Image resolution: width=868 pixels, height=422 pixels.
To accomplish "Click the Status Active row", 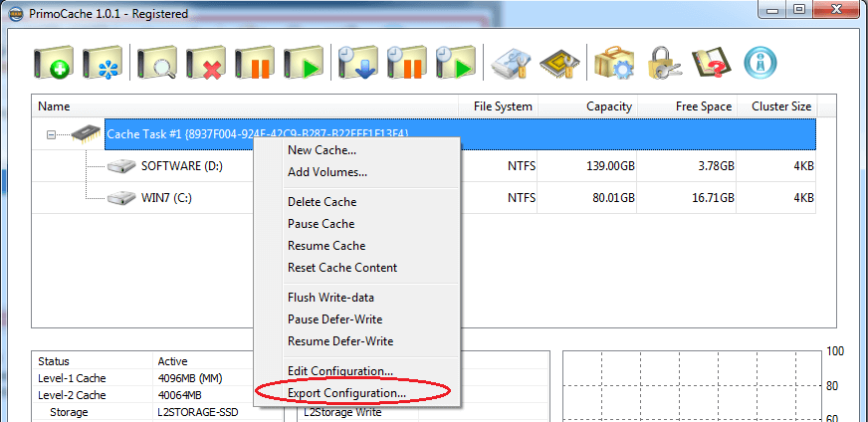I will click(x=144, y=361).
